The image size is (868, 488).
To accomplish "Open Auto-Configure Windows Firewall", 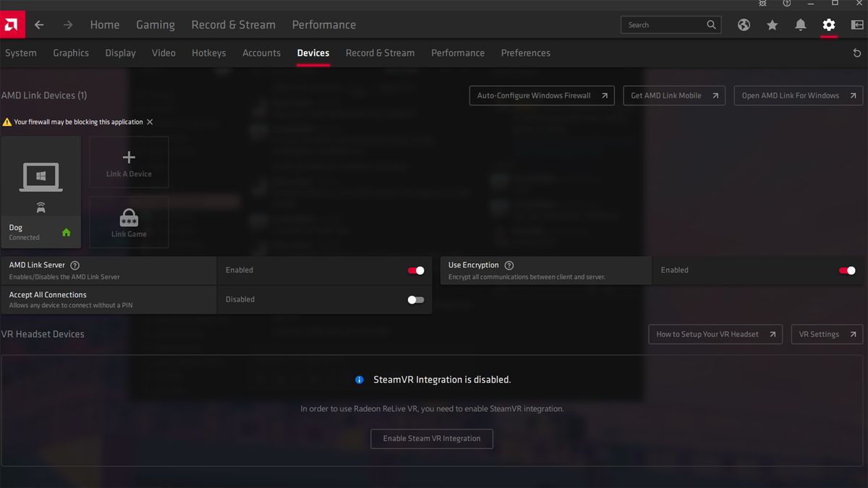I will [542, 95].
